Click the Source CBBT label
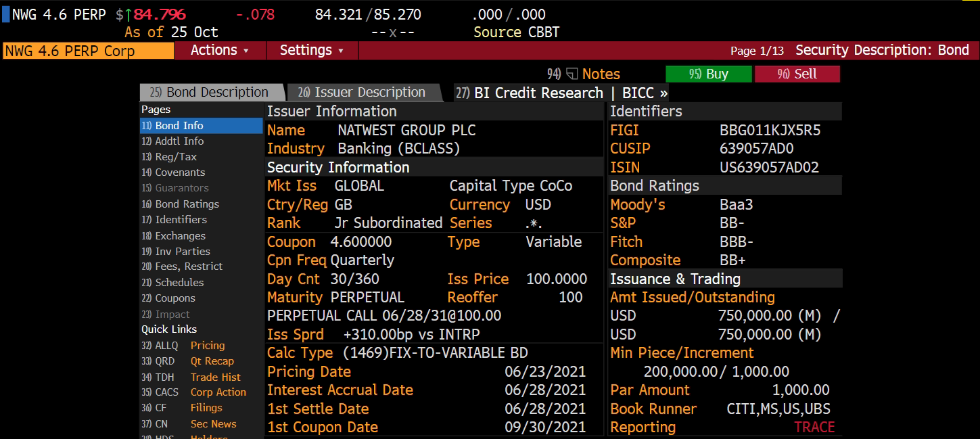This screenshot has width=980, height=439. (517, 32)
